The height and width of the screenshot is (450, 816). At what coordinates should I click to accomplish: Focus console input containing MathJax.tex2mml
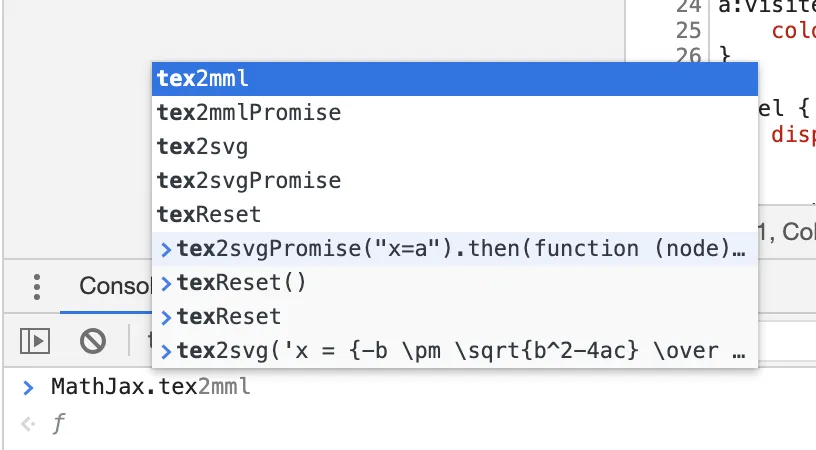click(151, 387)
